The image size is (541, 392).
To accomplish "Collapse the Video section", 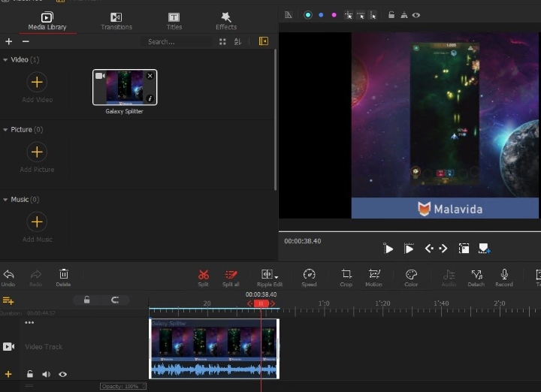I will (x=5, y=59).
